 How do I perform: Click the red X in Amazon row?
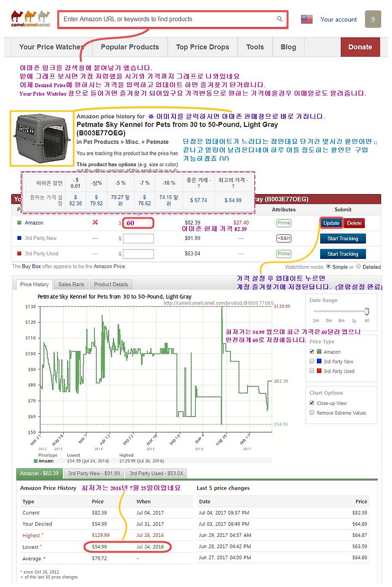tap(95, 222)
